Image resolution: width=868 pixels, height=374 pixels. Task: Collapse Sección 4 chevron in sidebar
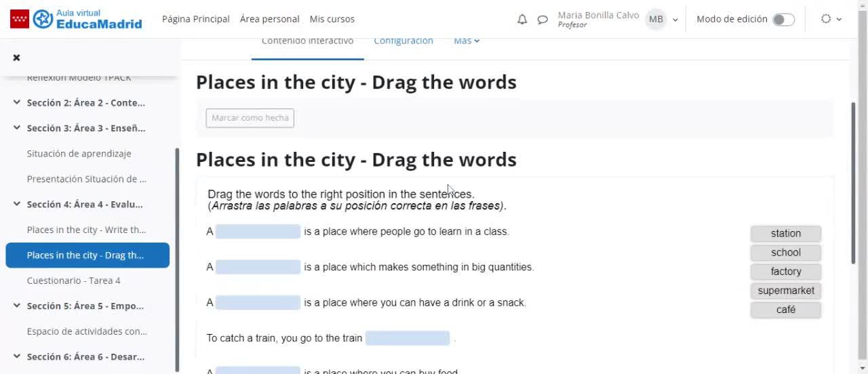click(16, 204)
